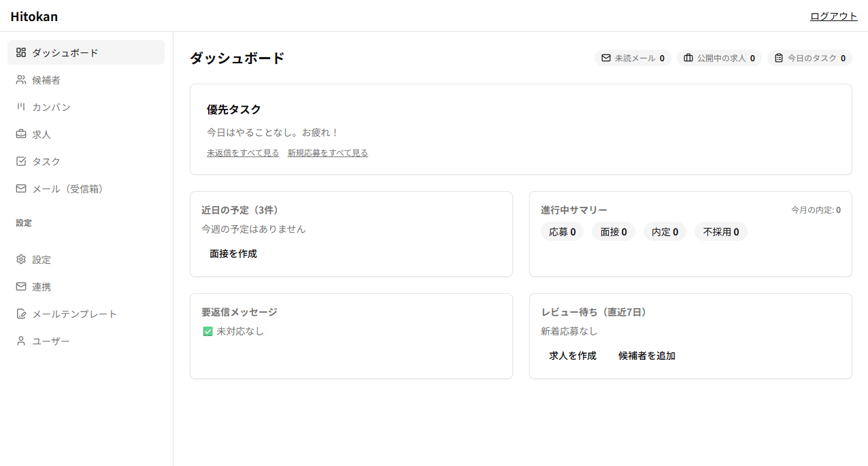Open the 連携 integrations icon
The height and width of the screenshot is (466, 868).
[x=22, y=286]
